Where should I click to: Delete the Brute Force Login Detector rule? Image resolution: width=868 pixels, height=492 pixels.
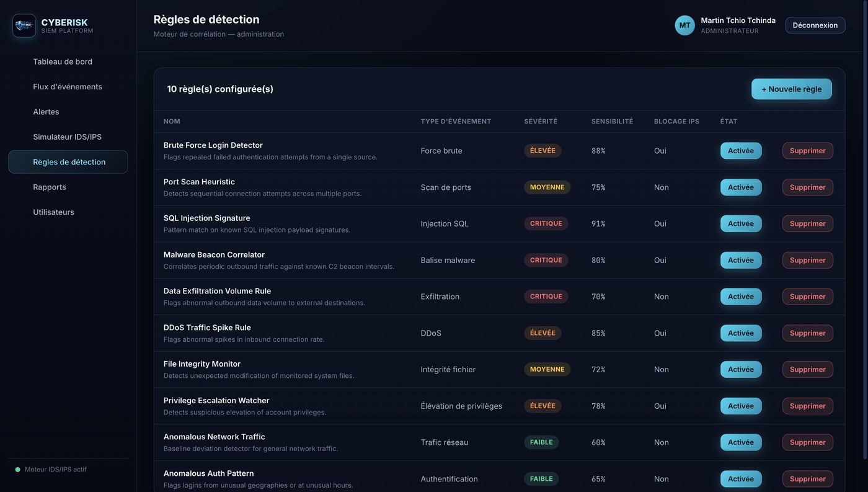(808, 151)
